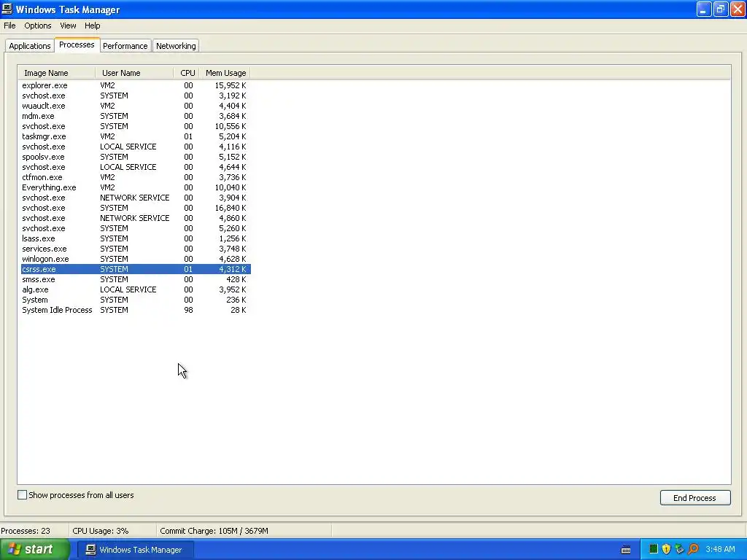Click the system clock showing 3:48 AM
Image resolution: width=747 pixels, height=560 pixels.
(x=720, y=549)
